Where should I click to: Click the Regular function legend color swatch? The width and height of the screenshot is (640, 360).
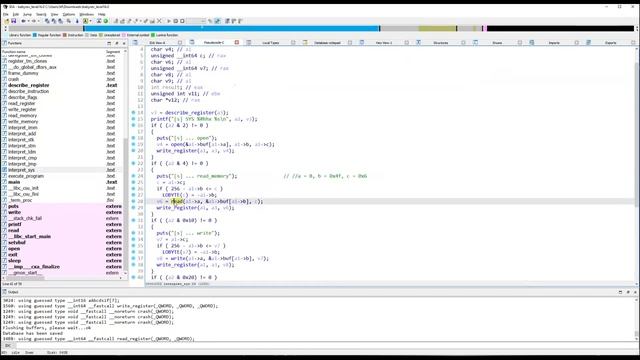click(35, 35)
